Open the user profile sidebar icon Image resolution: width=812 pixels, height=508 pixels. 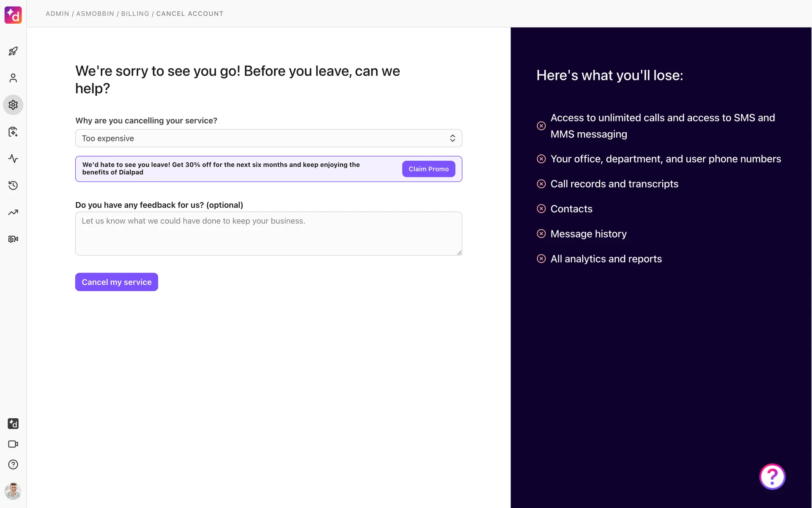(13, 78)
